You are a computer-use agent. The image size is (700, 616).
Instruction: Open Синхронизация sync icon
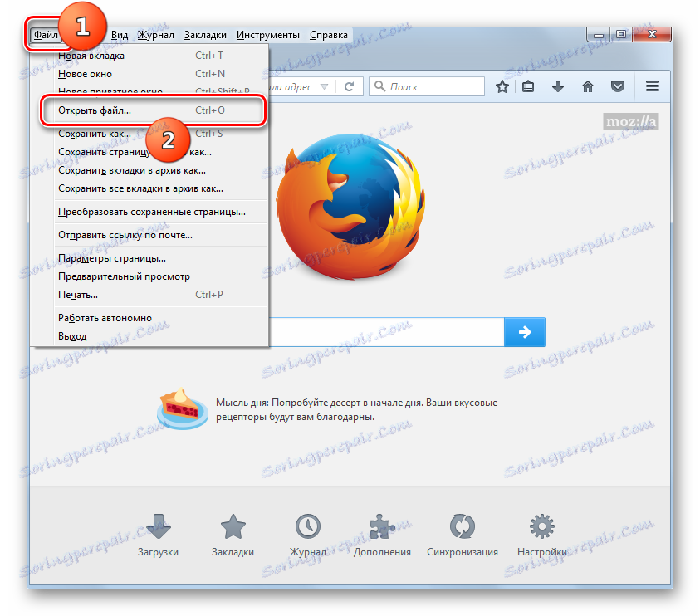pyautogui.click(x=462, y=535)
